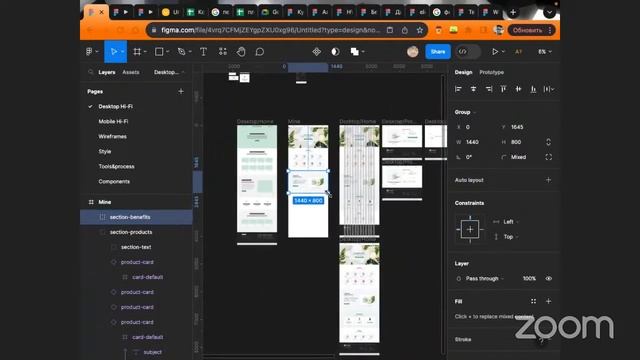This screenshot has height=360, width=640.
Task: Select the Frame tool
Action: (x=137, y=52)
